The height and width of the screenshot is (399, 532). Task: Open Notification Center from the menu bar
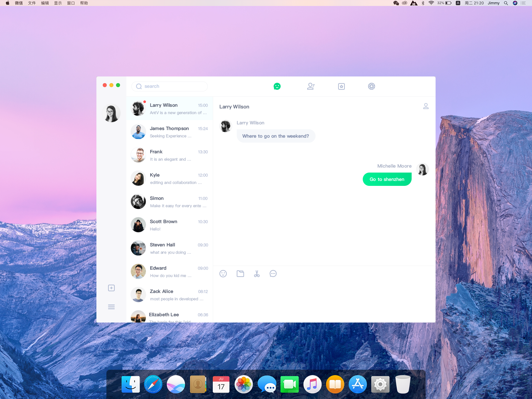coord(523,3)
